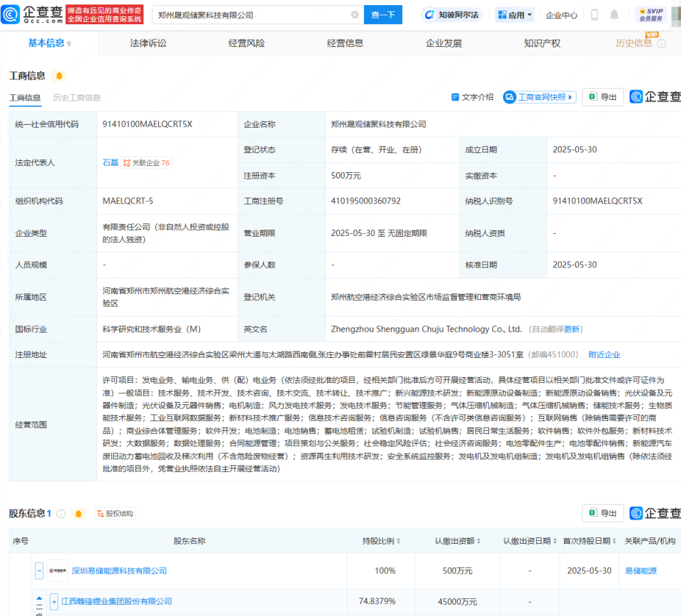
Task: Switch to 法律诉讼 tab
Action: point(148,43)
